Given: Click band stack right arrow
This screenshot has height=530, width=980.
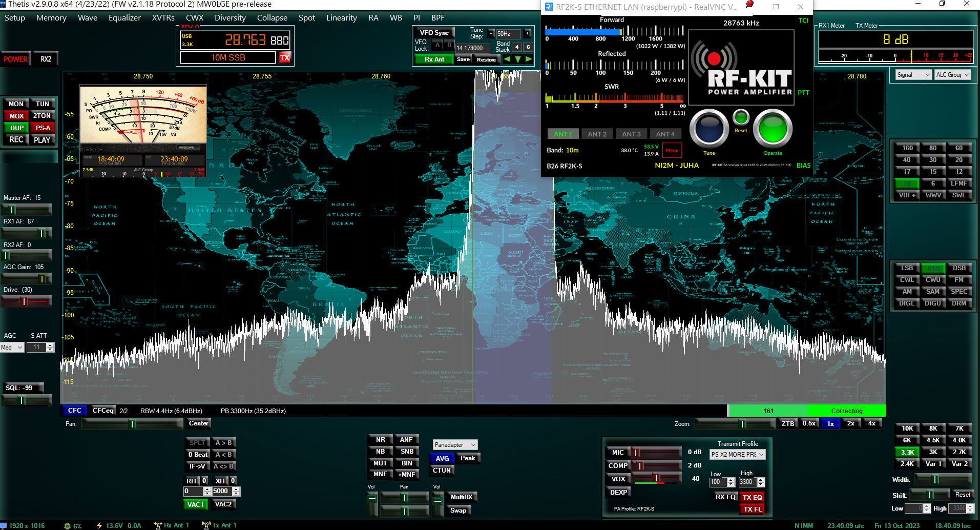Looking at the screenshot, I should point(529,59).
